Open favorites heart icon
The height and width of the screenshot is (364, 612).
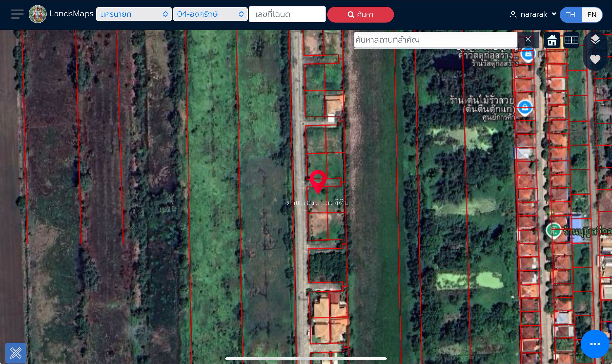(x=595, y=59)
